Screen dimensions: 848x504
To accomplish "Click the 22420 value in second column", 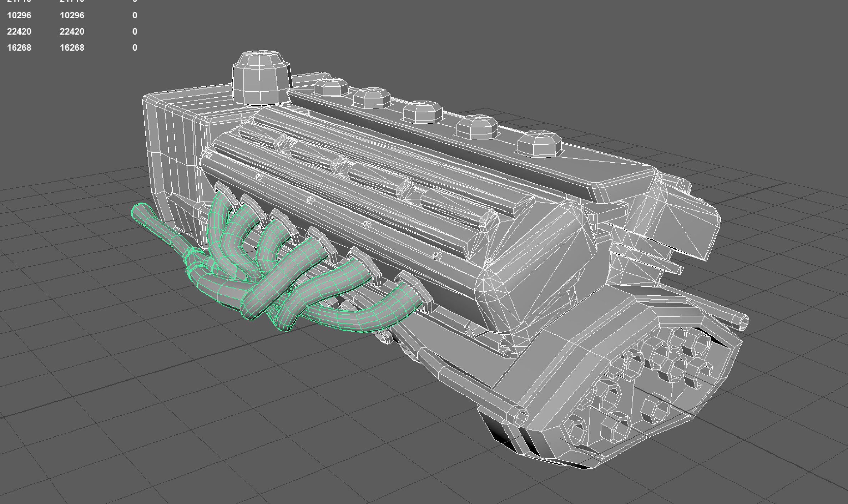I will point(72,31).
